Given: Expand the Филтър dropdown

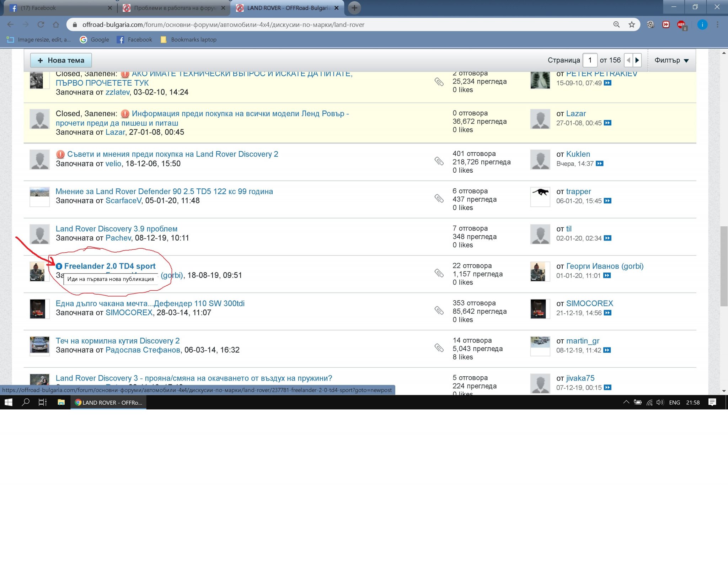Looking at the screenshot, I should click(671, 60).
